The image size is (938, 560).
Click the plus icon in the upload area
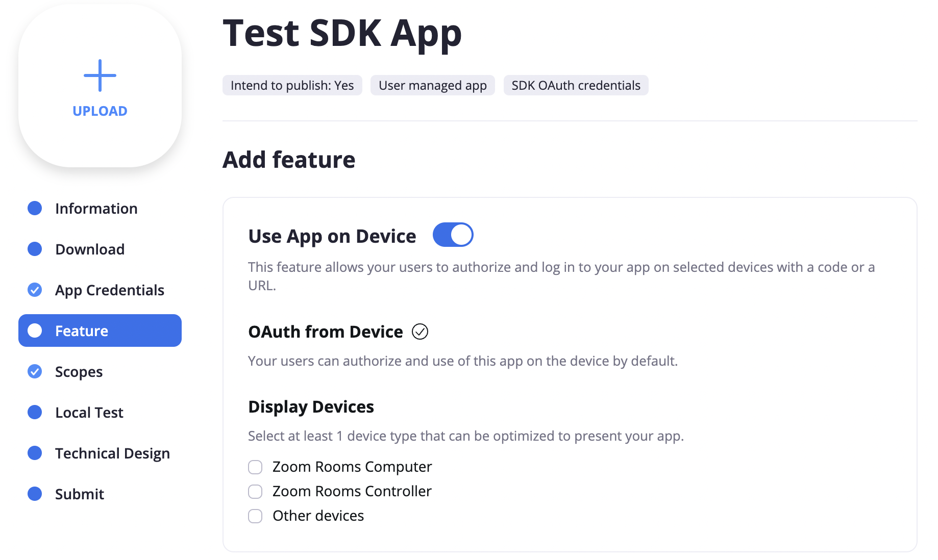pyautogui.click(x=100, y=74)
